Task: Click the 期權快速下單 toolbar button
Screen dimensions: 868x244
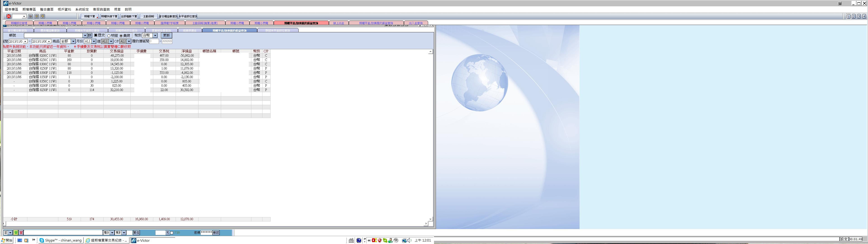Action: (x=109, y=16)
